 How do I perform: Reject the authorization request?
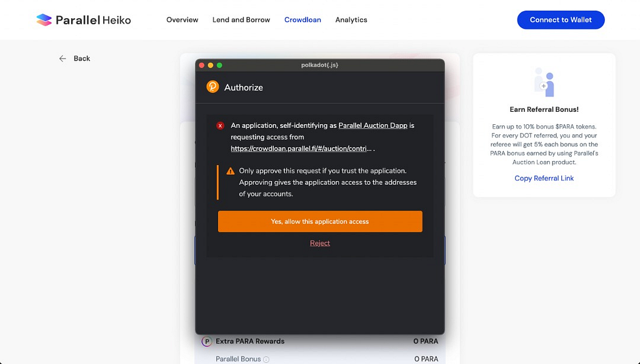[x=320, y=243]
